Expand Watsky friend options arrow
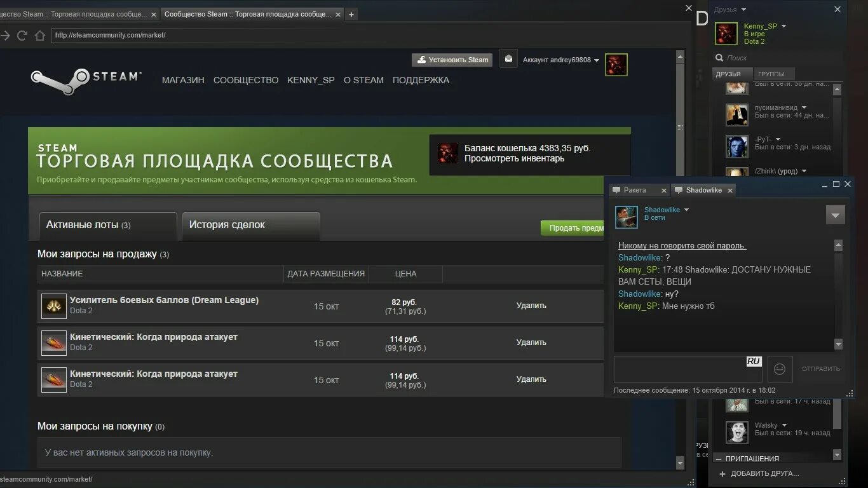 point(784,425)
